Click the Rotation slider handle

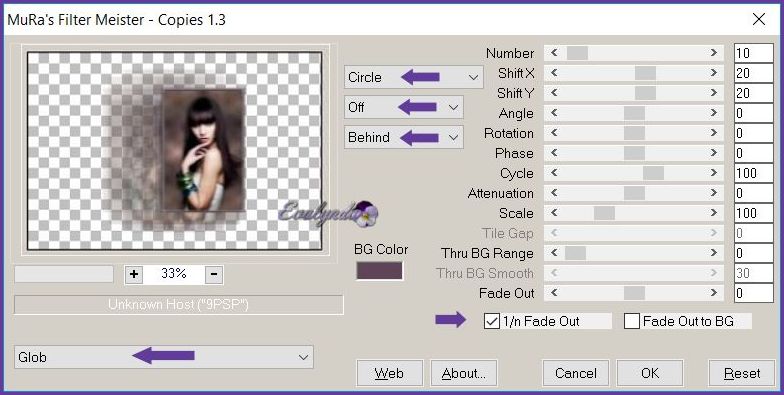(634, 133)
